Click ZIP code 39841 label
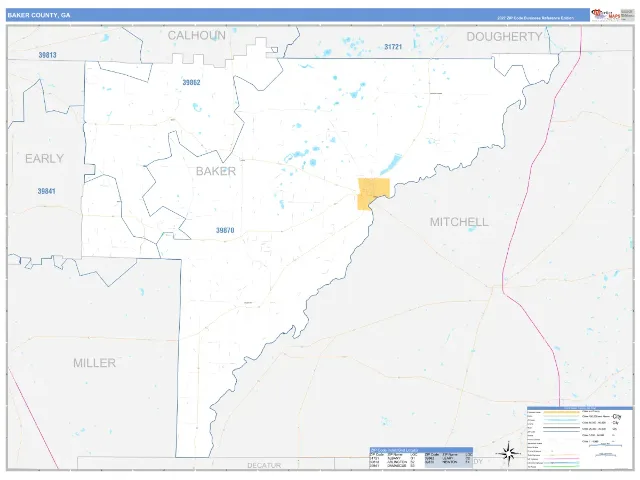 point(47,191)
